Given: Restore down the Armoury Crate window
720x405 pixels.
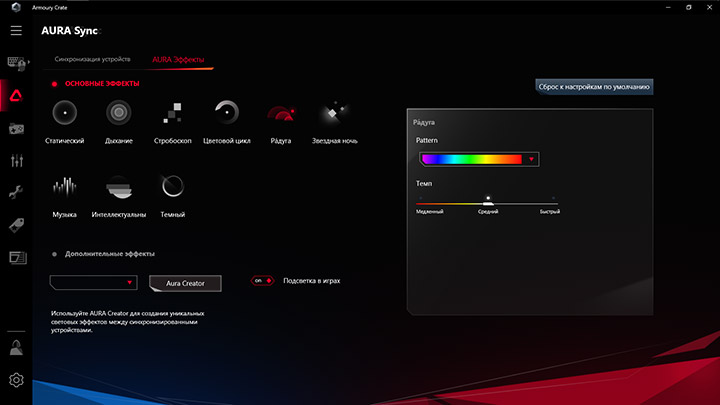Looking at the screenshot, I should 688,7.
